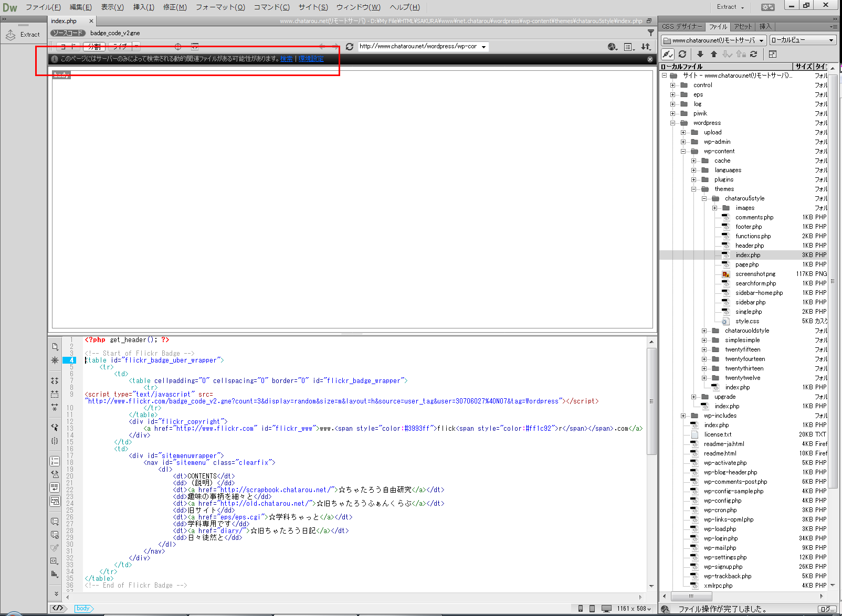Expand the control folder

[673, 85]
